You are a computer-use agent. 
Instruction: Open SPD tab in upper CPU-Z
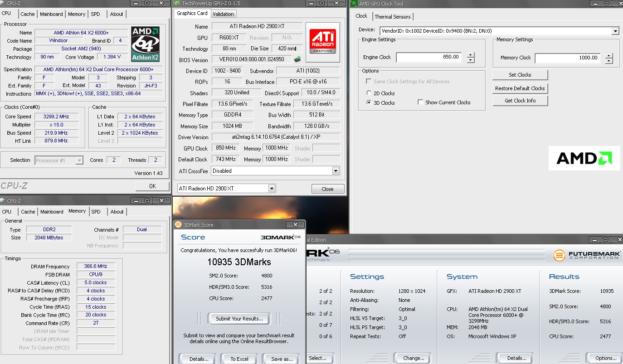pyautogui.click(x=95, y=14)
